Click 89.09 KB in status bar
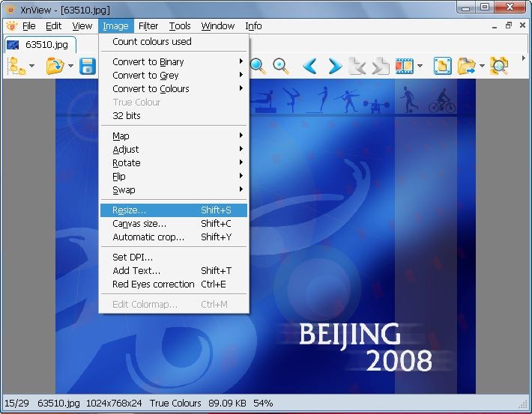532x414 pixels. click(227, 404)
